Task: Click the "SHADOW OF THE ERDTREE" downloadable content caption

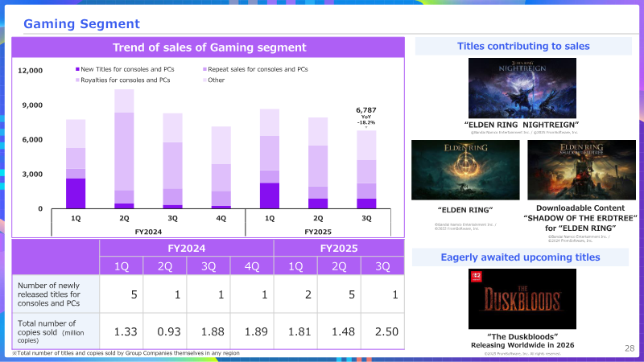Action: [x=580, y=218]
